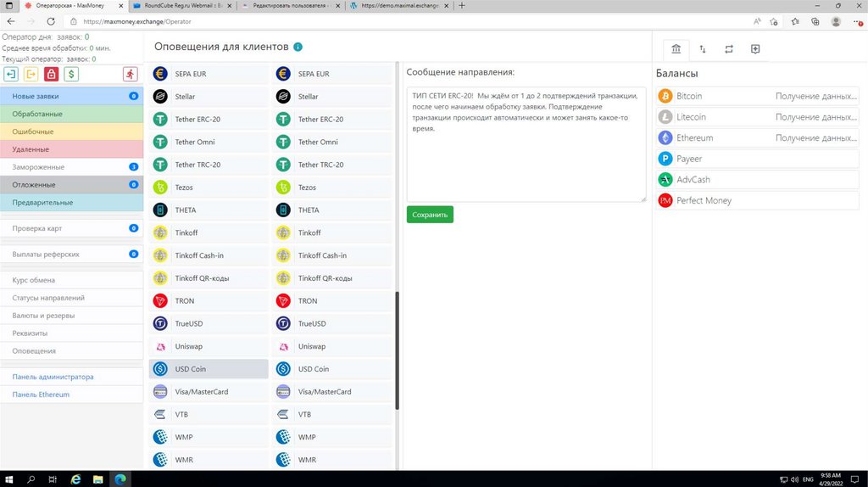Click the AdvCash balance row
The width and height of the screenshot is (868, 487).
click(x=757, y=180)
